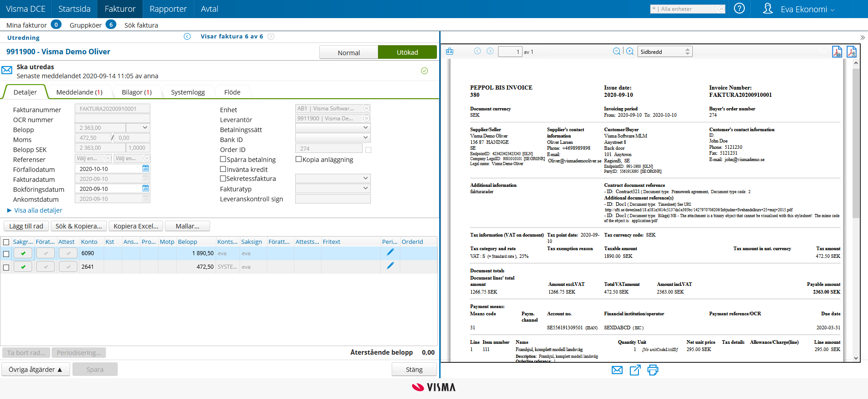Go to previous invoice with left arrow

point(187,37)
